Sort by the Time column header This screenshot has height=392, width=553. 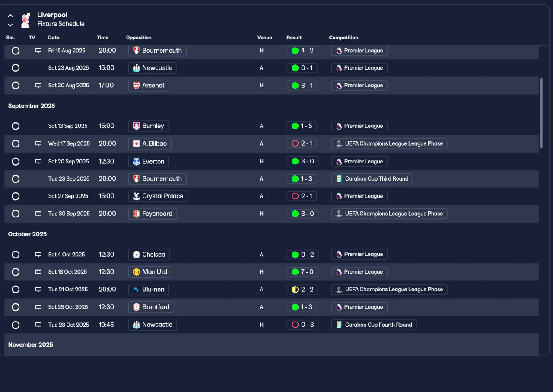pos(103,38)
